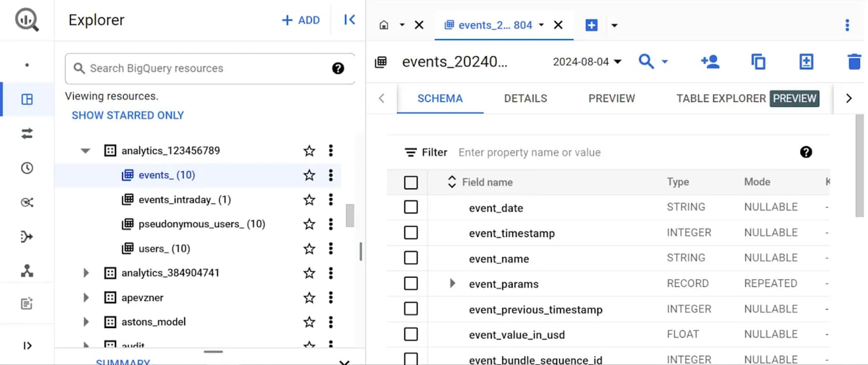
Task: Open the Release notes sidebar icon
Action: tap(27, 304)
